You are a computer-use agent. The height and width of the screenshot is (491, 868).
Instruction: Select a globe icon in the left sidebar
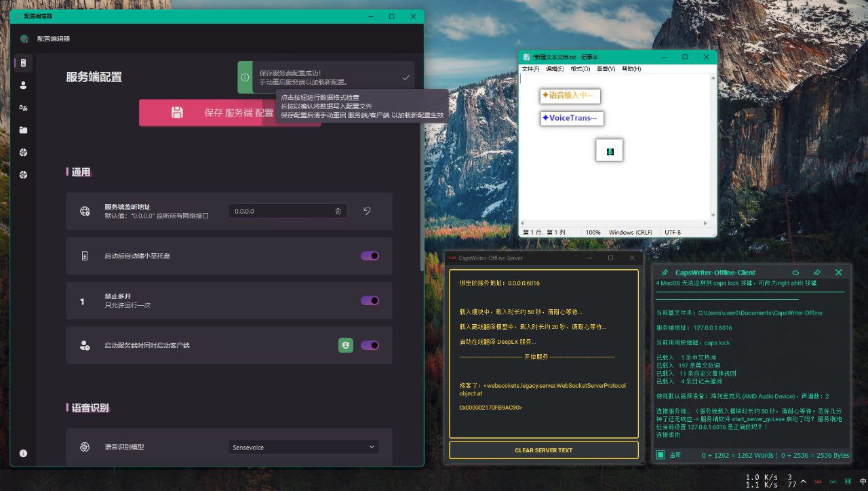(x=24, y=152)
